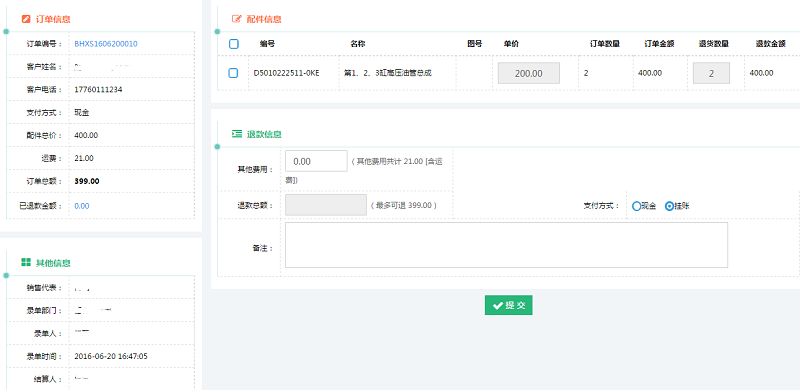Open order number link BHXS1606200010
The image size is (800, 390).
106,44
